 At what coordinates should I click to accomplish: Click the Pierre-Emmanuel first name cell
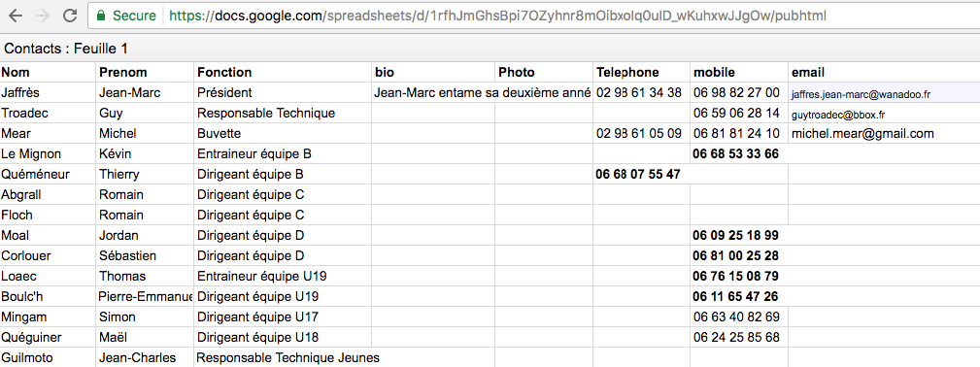[x=146, y=296]
